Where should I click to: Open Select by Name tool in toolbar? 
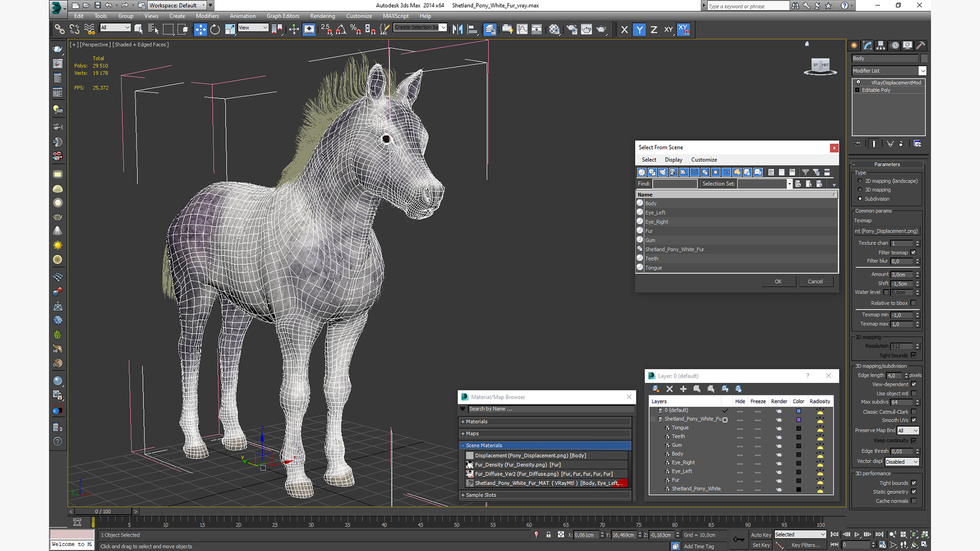coord(153,30)
